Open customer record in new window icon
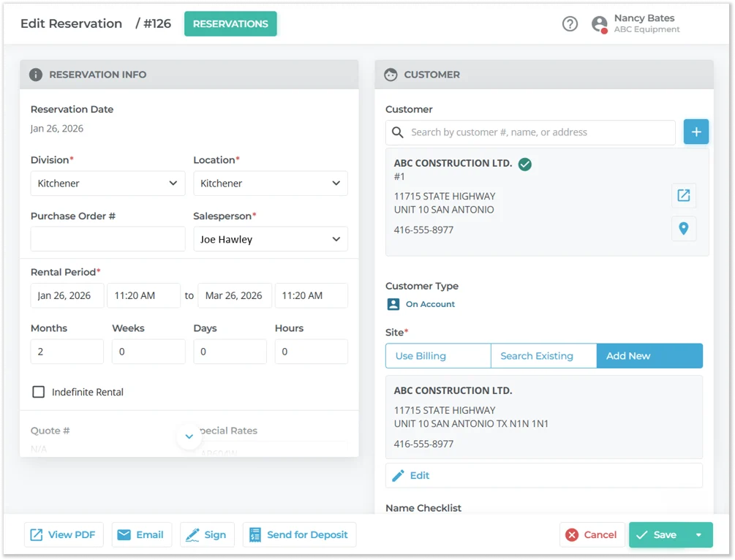 pyautogui.click(x=683, y=196)
